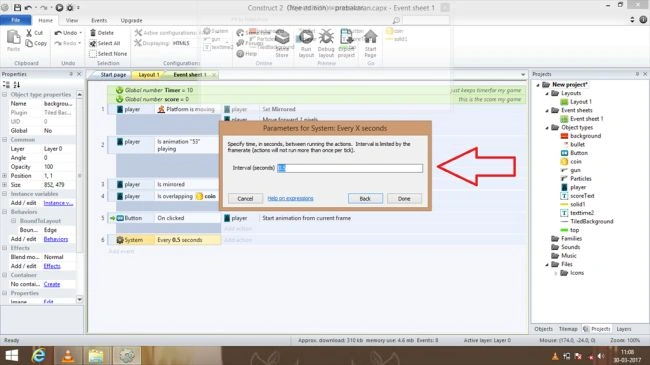This screenshot has width=650, height=365.
Task: Click the Back button in dialog
Action: (x=365, y=199)
